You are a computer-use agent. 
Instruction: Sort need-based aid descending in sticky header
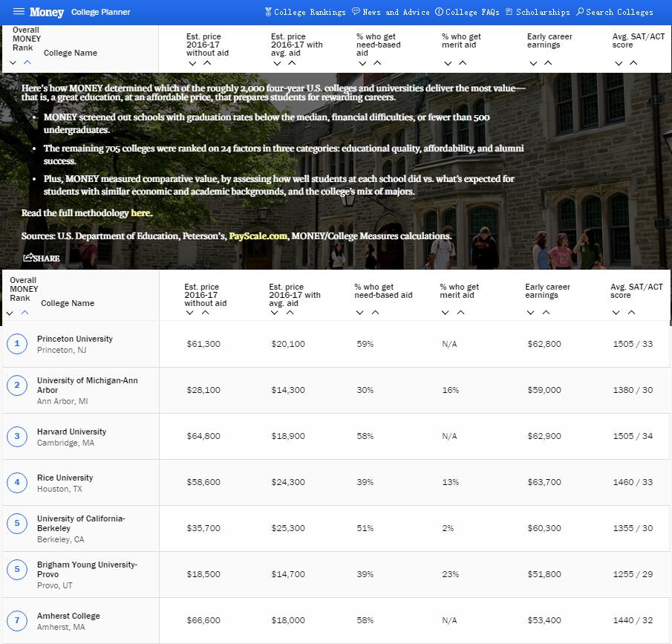coord(362,63)
